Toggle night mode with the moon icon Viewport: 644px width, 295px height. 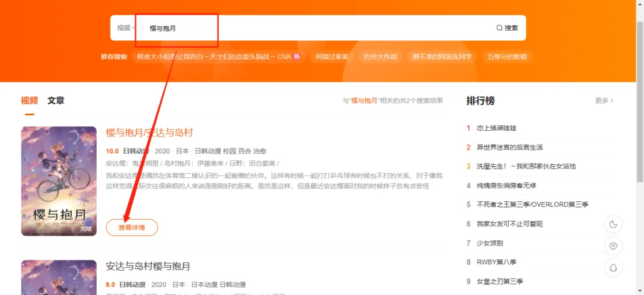[x=613, y=225]
